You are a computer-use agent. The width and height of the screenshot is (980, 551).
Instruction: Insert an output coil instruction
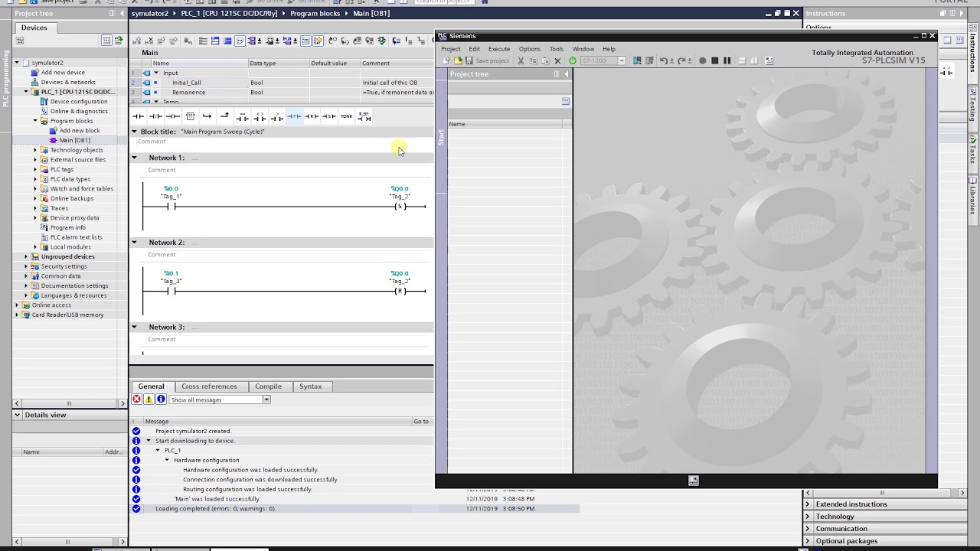pos(173,116)
